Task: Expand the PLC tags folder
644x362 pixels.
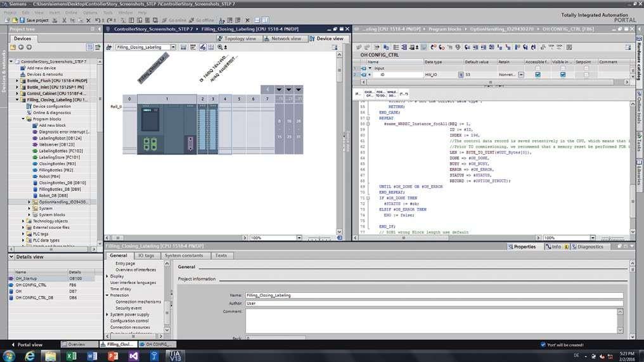Action: coord(23,234)
